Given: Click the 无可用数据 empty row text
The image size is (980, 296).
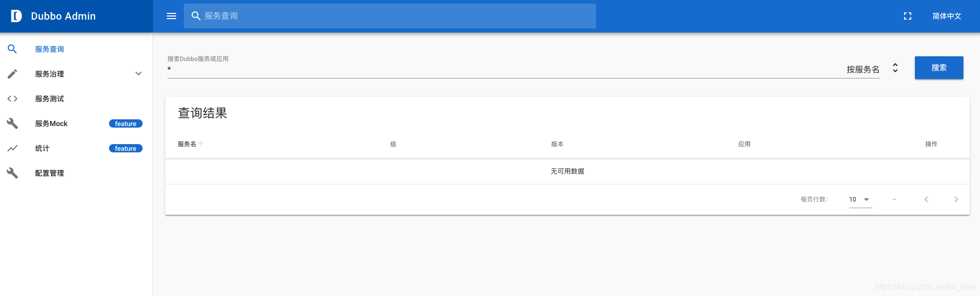Looking at the screenshot, I should pyautogui.click(x=567, y=172).
